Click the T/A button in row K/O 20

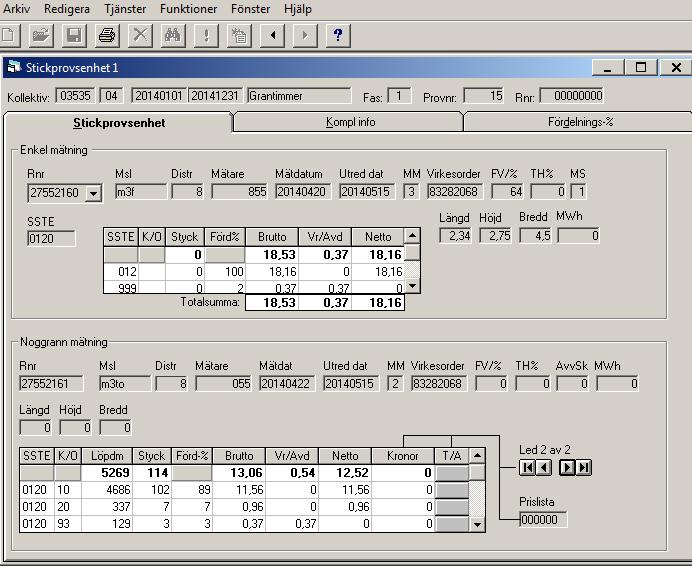451,506
